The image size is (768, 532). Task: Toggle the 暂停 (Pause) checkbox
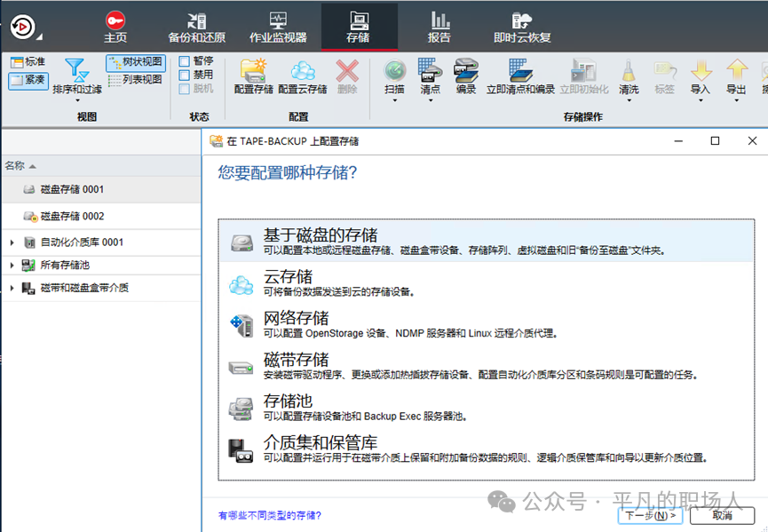pyautogui.click(x=185, y=61)
